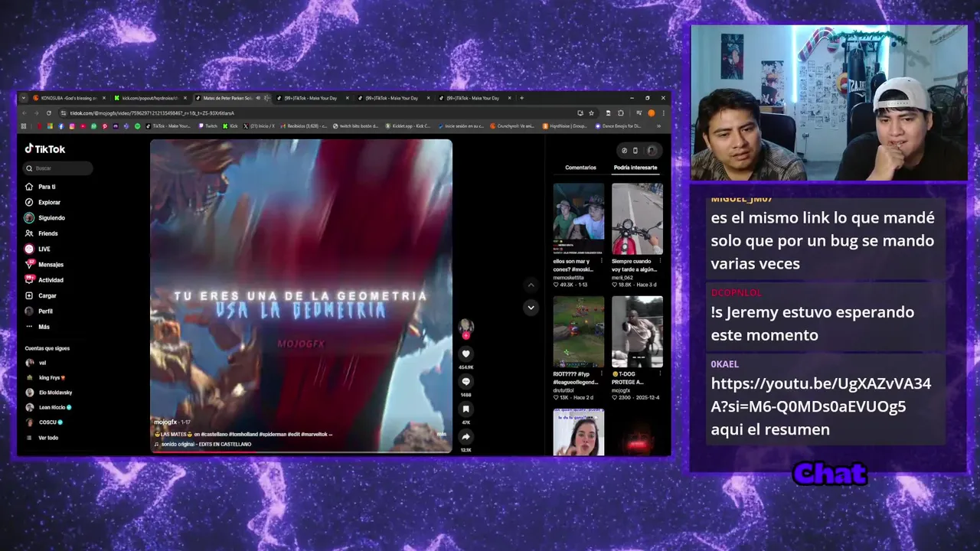Bookmark the video with the save icon
This screenshot has height=551, width=980.
pos(465,409)
